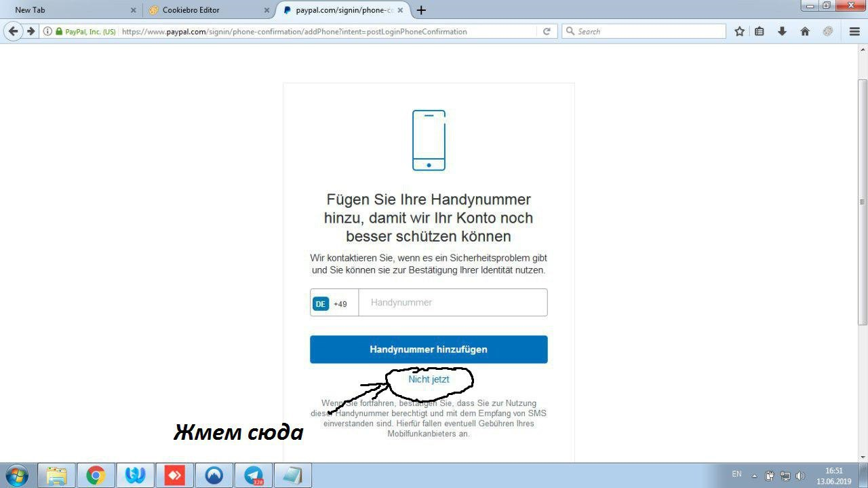Screen dimensions: 868x488
Task: Open site information icon in address bar
Action: [47, 31]
